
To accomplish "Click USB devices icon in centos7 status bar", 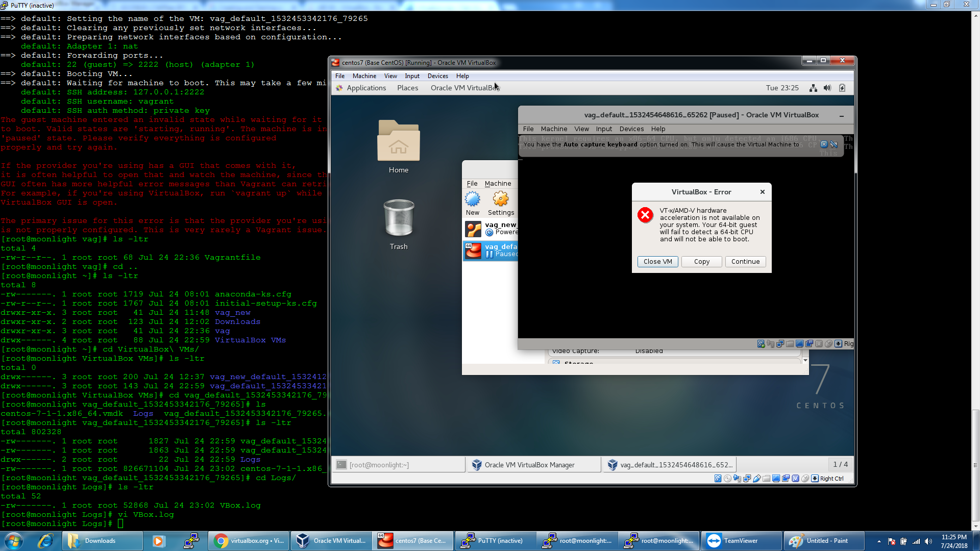I will pos(756,479).
